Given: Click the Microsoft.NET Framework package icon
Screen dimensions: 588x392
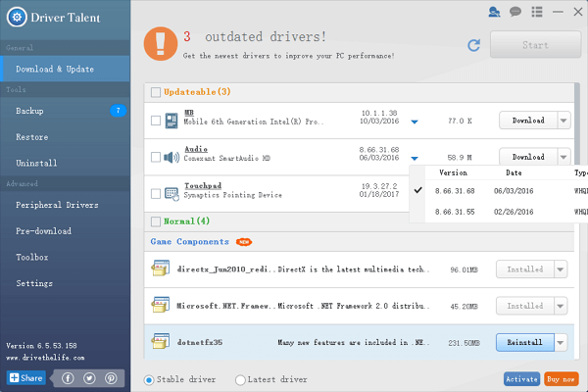Looking at the screenshot, I should 161,305.
